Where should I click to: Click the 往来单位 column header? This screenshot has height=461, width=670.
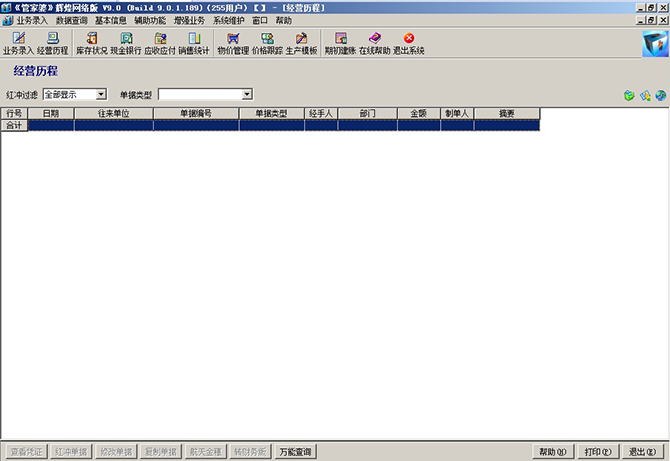(112, 114)
